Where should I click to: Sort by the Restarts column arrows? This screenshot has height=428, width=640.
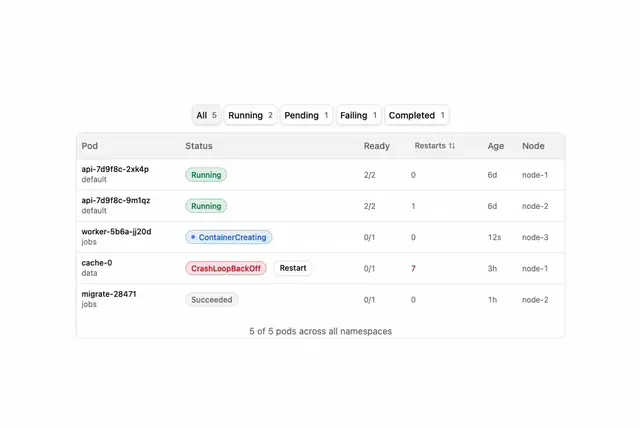click(x=452, y=146)
